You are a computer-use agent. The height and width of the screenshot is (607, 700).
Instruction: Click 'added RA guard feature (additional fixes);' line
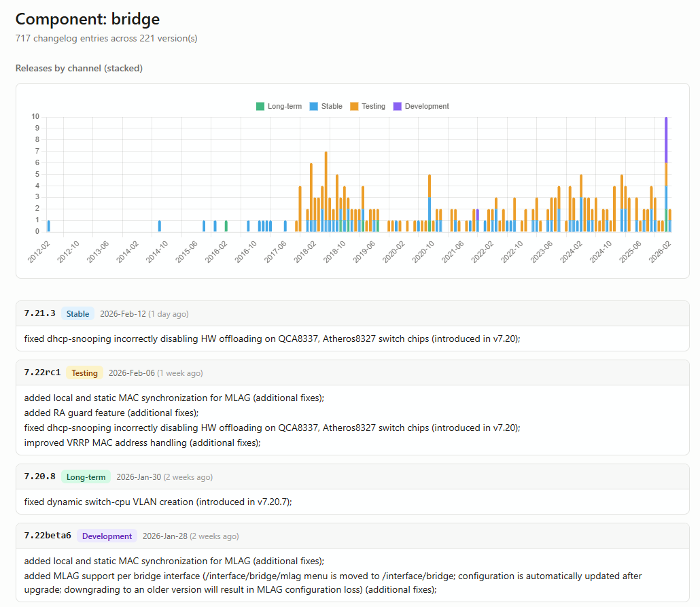tap(111, 413)
